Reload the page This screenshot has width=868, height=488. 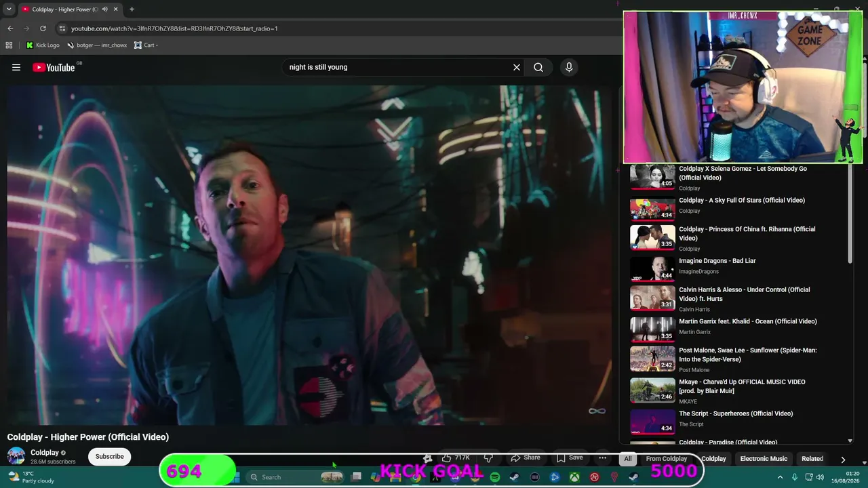43,28
